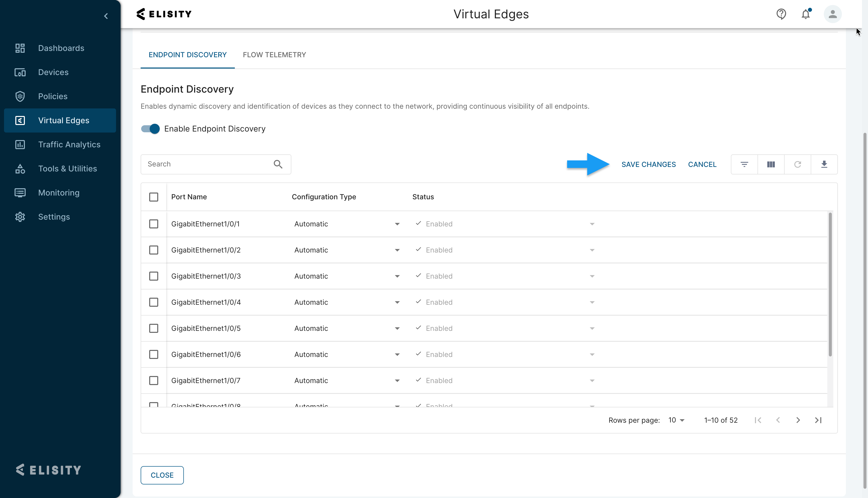Click the Close button
The image size is (868, 498).
162,475
